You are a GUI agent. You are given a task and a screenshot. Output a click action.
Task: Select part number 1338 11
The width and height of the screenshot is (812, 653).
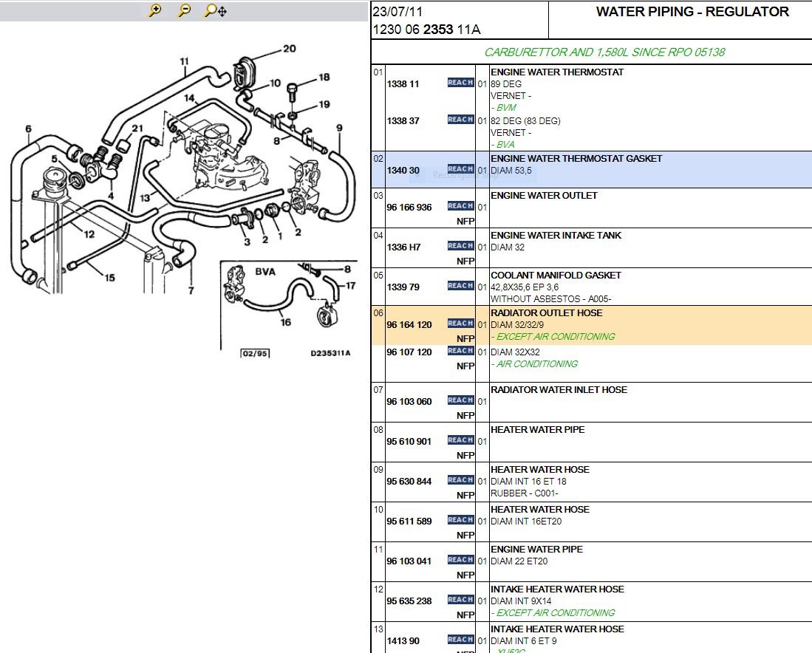pos(403,84)
